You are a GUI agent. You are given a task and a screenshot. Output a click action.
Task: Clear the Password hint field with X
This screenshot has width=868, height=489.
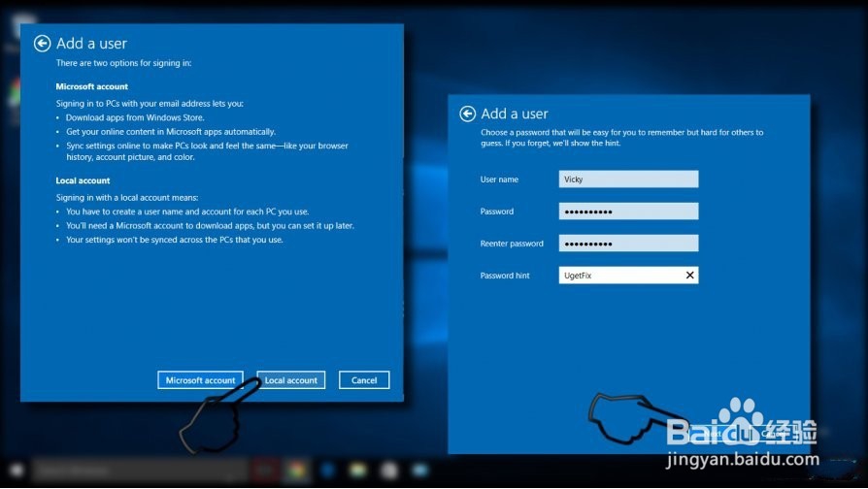689,275
